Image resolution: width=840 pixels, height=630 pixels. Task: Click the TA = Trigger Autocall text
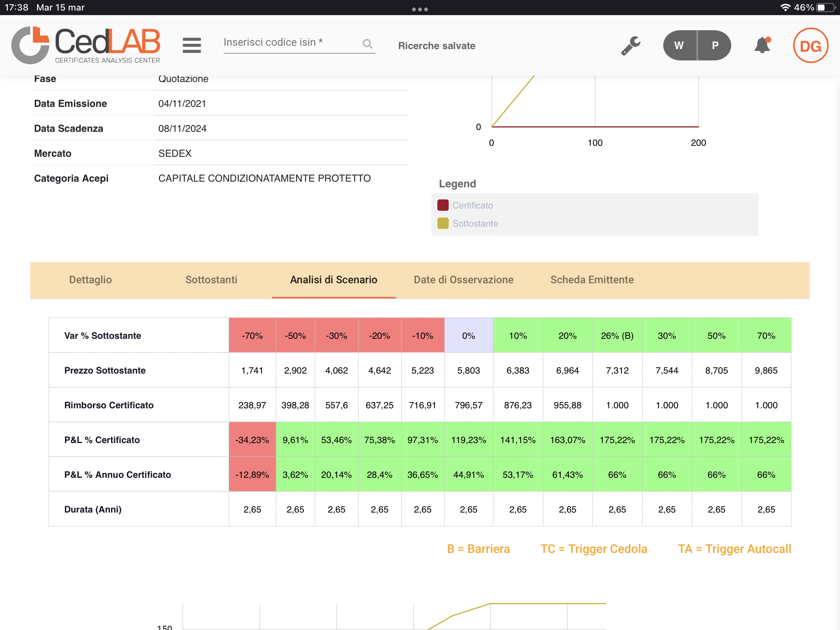(x=734, y=549)
